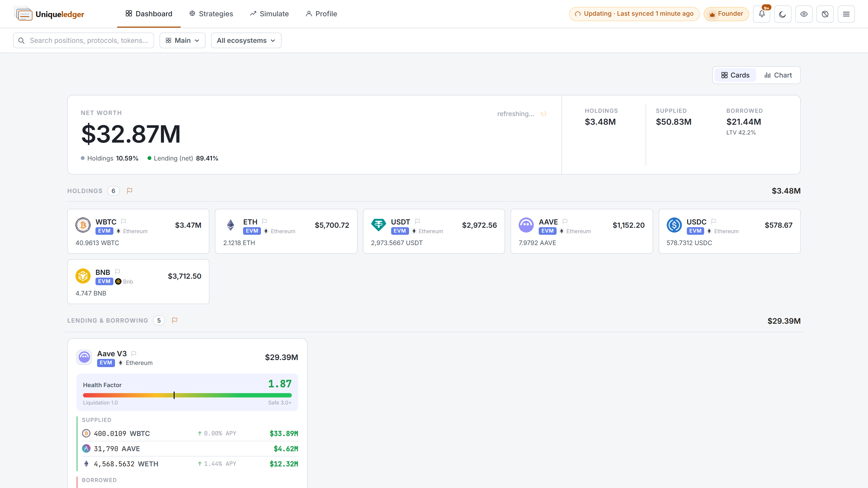The height and width of the screenshot is (488, 868).
Task: Click the 1.44% APY on WETH row
Action: click(x=217, y=464)
